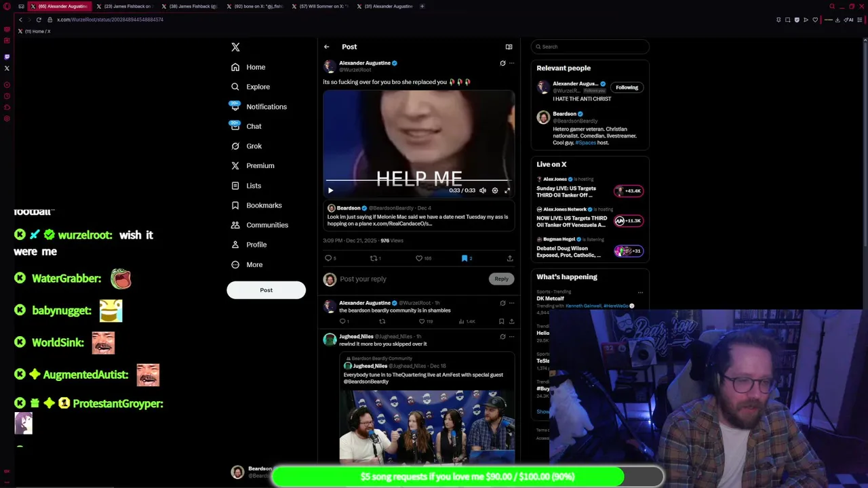Image resolution: width=868 pixels, height=488 pixels.
Task: Bookmark the 'community is in shambles' reply
Action: 501,321
